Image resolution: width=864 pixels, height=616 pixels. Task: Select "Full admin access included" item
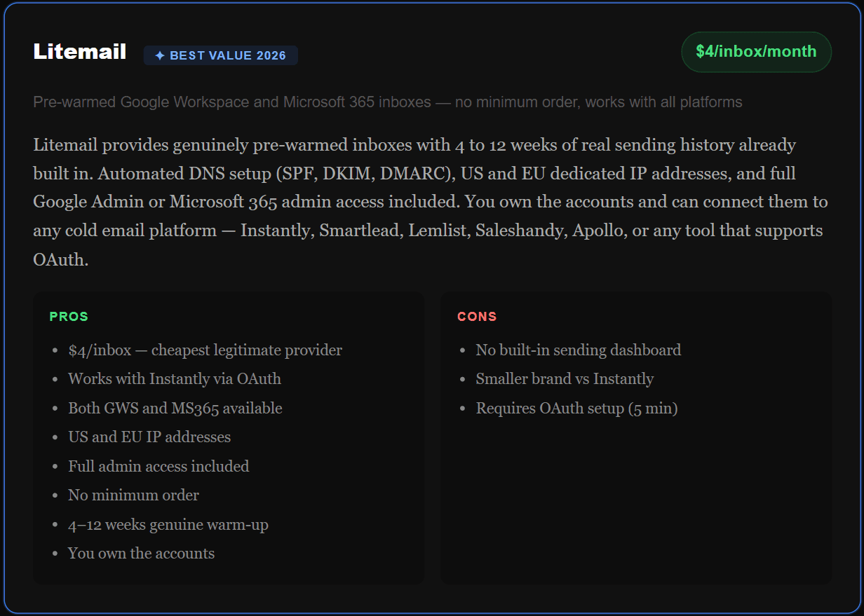point(158,466)
